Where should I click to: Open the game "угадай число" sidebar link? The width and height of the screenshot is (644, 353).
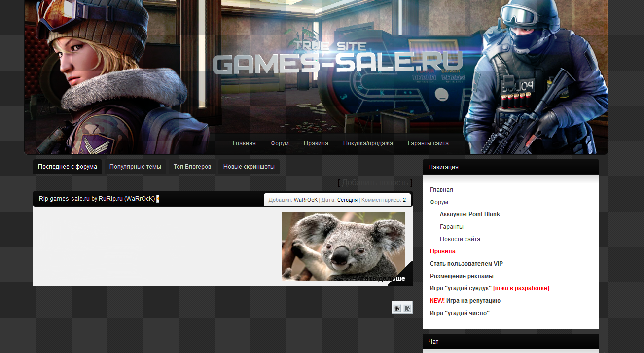pos(460,313)
